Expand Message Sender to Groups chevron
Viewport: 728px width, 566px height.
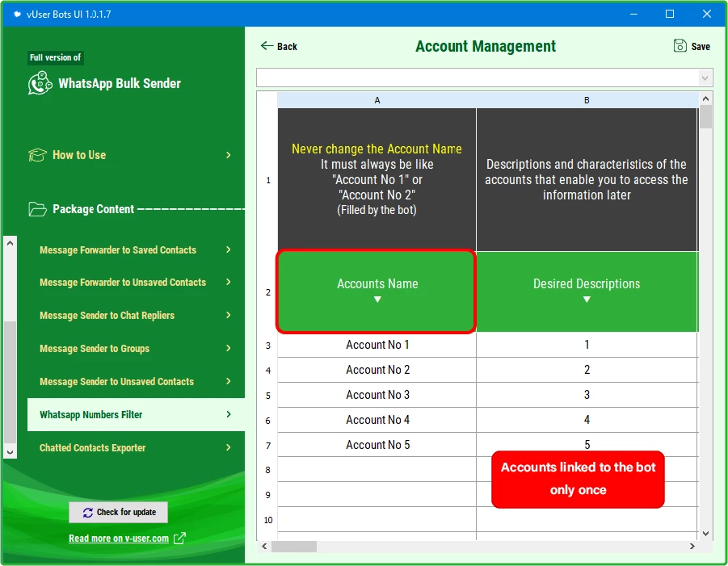[x=228, y=348]
